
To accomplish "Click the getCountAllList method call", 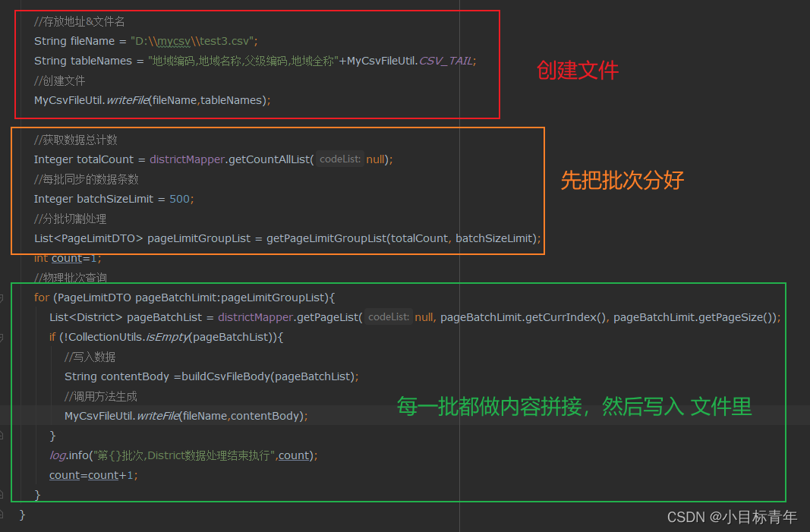I will tap(269, 159).
